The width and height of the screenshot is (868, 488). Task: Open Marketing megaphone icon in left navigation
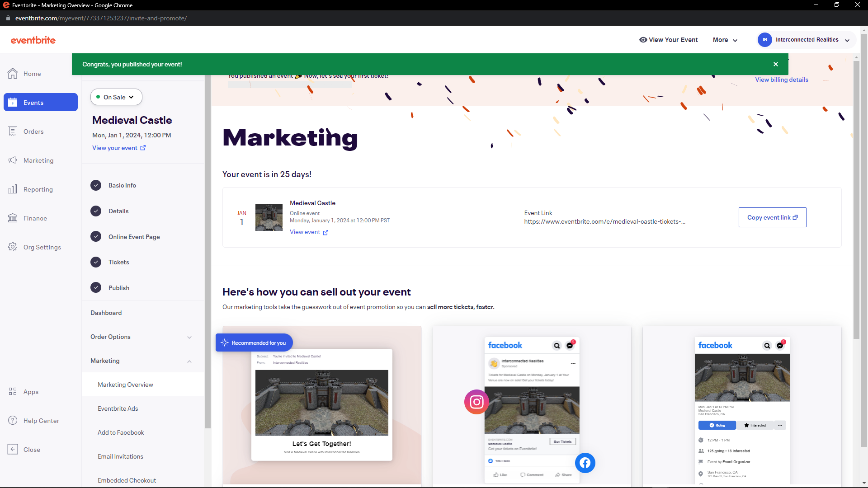[13, 160]
